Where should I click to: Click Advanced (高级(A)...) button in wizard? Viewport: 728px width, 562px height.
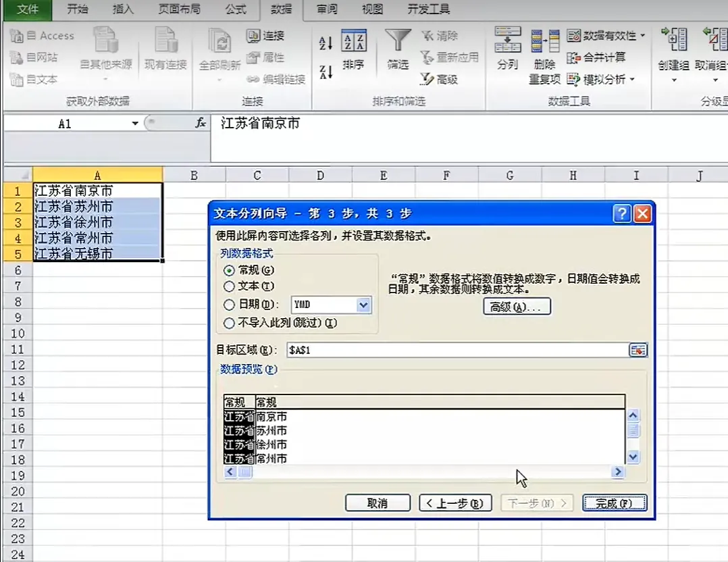[x=517, y=307]
